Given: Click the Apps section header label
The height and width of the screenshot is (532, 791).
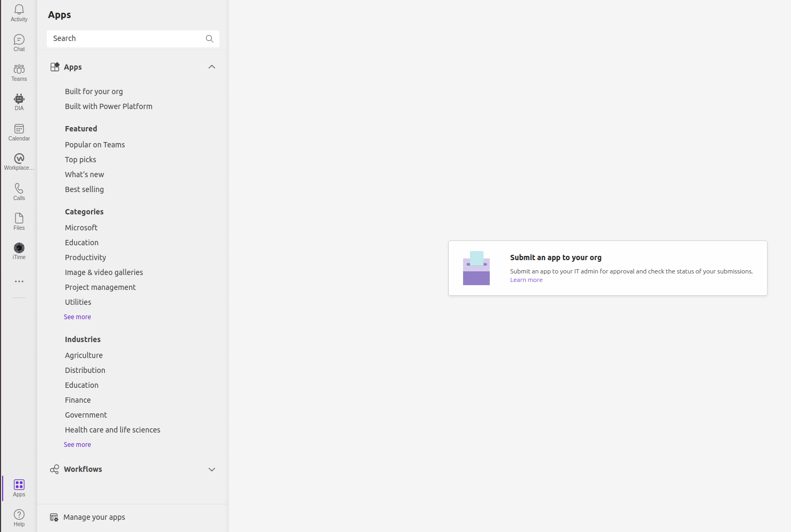Looking at the screenshot, I should tap(72, 67).
